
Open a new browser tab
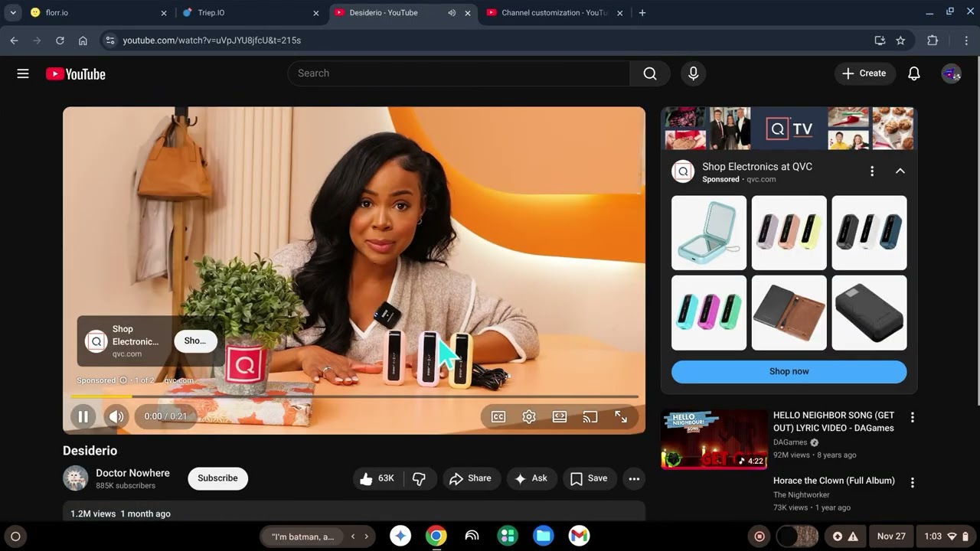pyautogui.click(x=642, y=13)
